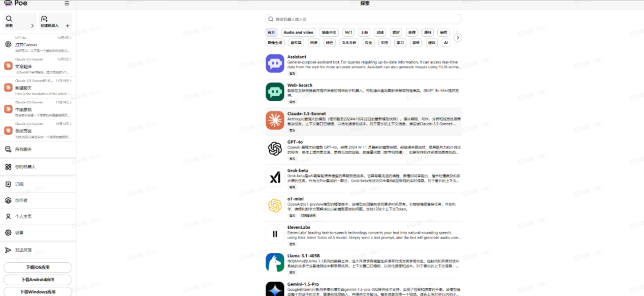
Task: Click the Web-Search bot icon
Action: [x=275, y=92]
